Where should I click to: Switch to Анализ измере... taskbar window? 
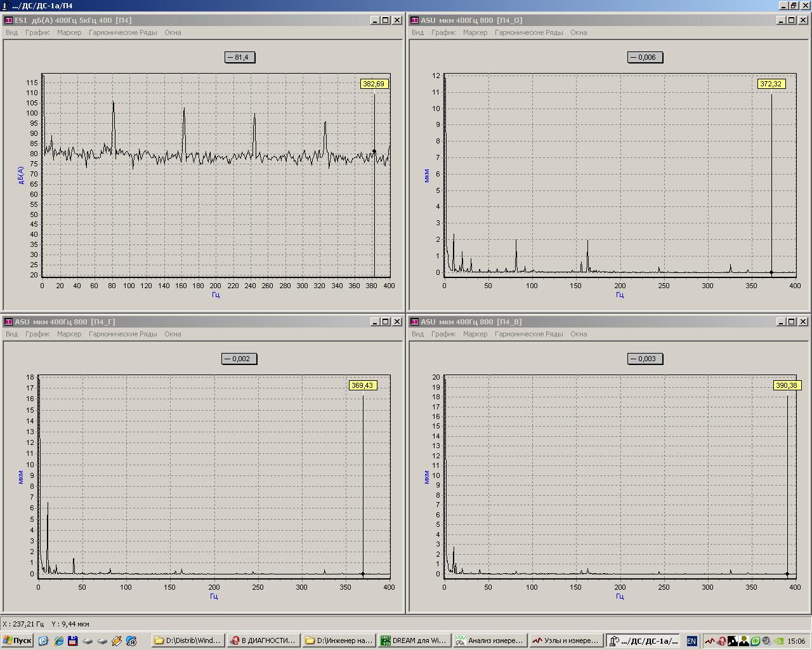490,641
